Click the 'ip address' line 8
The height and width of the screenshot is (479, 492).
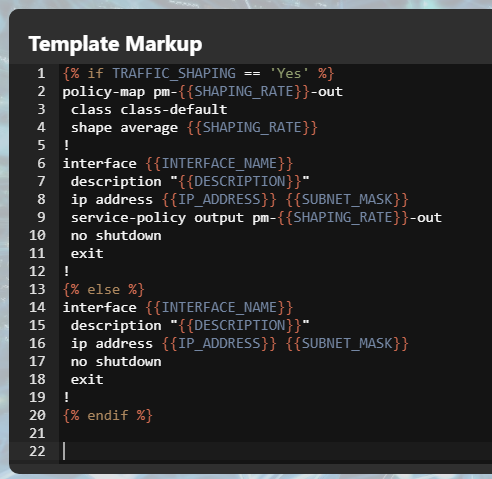tap(239, 200)
